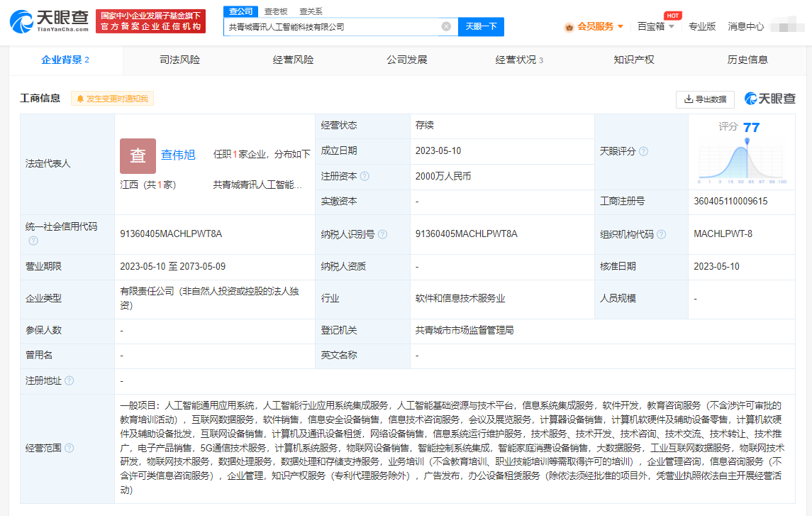Screen dimensions: 812x516
Task: Click the help icon beside 注册资本
Action: point(365,176)
